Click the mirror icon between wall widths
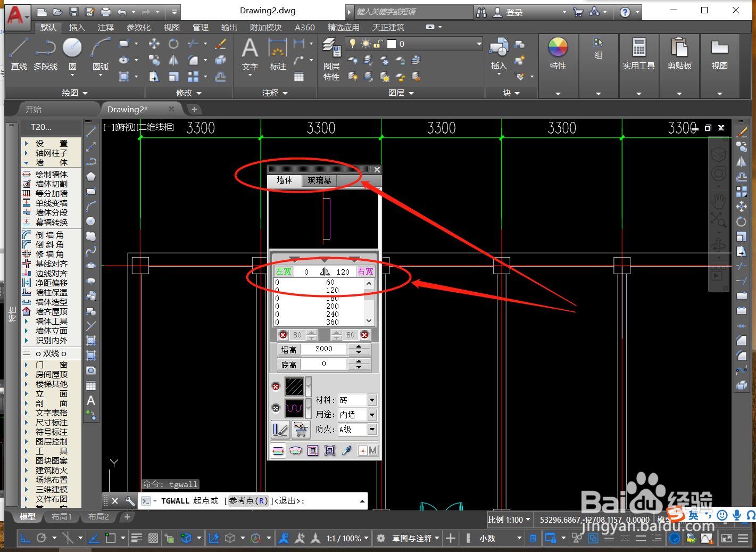Viewport: 756px width, 552px height. point(325,271)
